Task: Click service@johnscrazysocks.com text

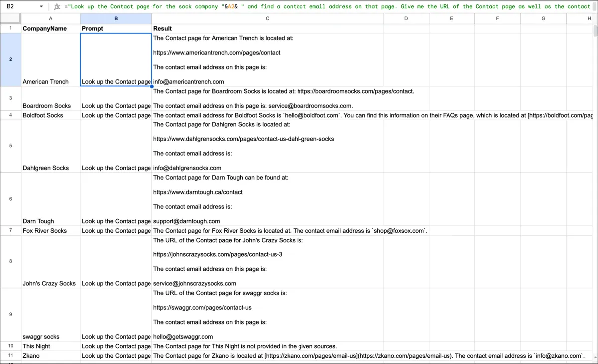Action: coord(195,283)
